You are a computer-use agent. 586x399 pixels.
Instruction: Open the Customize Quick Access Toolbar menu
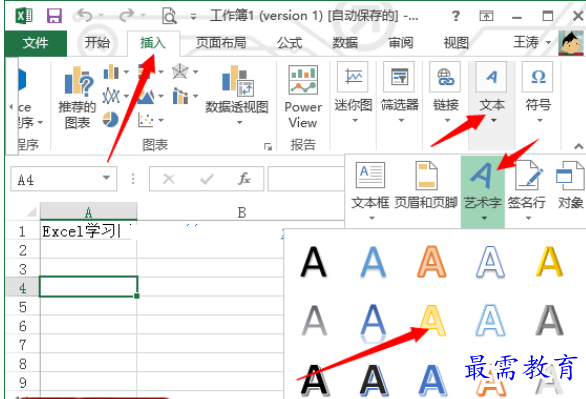(x=193, y=16)
